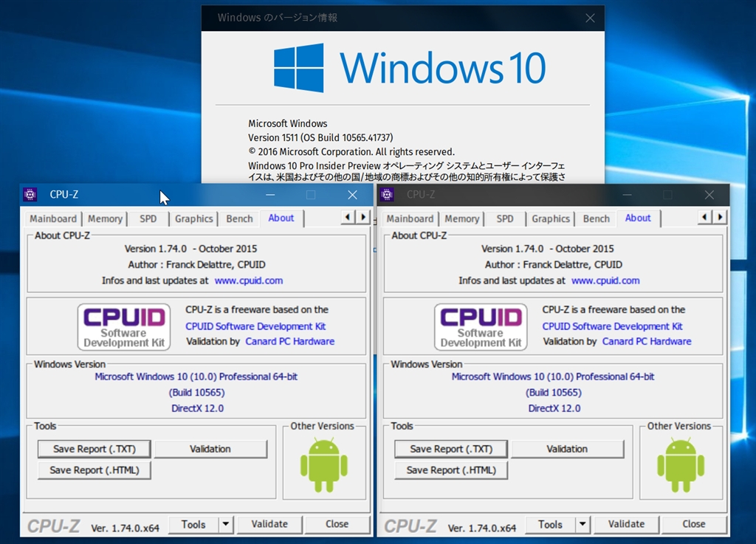Viewport: 756px width, 544px height.
Task: Click Validate button in right CPU-Z window
Action: pos(626,524)
